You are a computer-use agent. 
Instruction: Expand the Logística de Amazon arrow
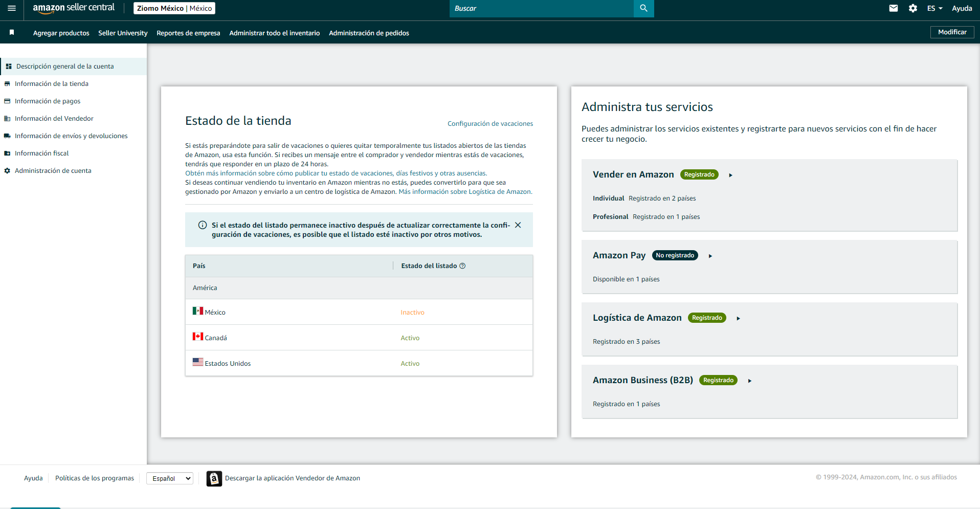coord(738,318)
